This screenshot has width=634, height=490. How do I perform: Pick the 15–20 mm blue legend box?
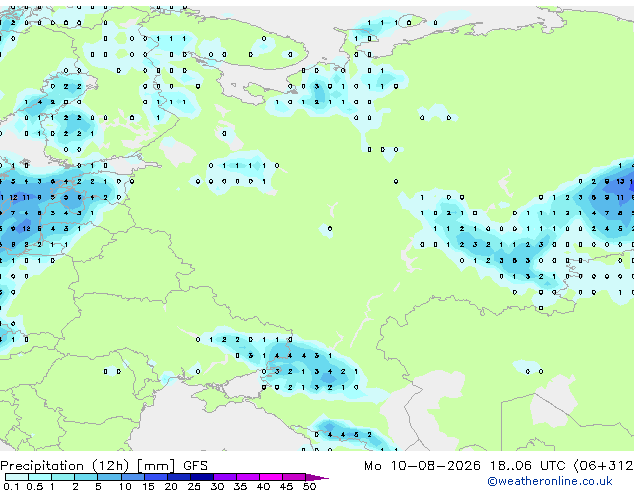155,477
